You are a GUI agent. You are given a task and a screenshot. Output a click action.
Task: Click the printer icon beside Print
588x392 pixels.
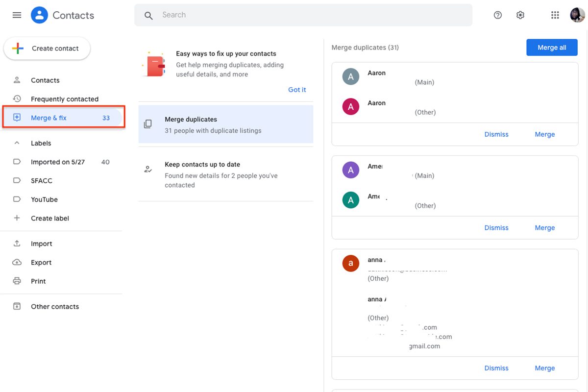click(x=17, y=281)
